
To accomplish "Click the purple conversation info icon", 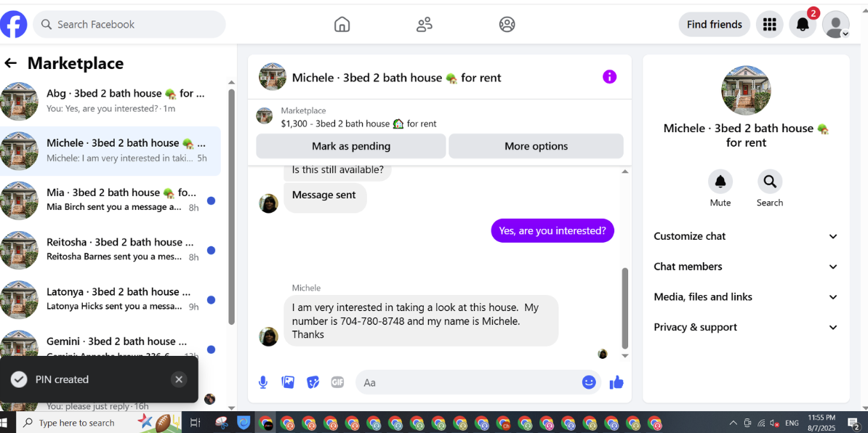I will point(609,77).
